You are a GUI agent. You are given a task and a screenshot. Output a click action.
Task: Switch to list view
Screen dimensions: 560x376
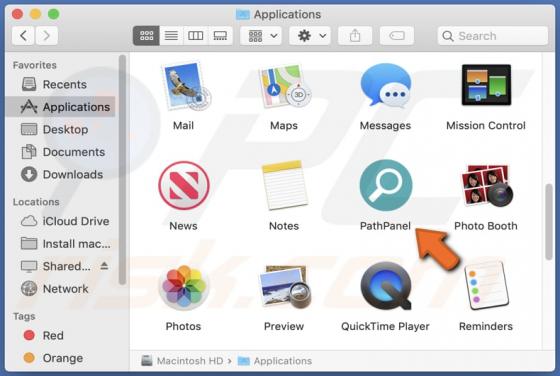[171, 36]
